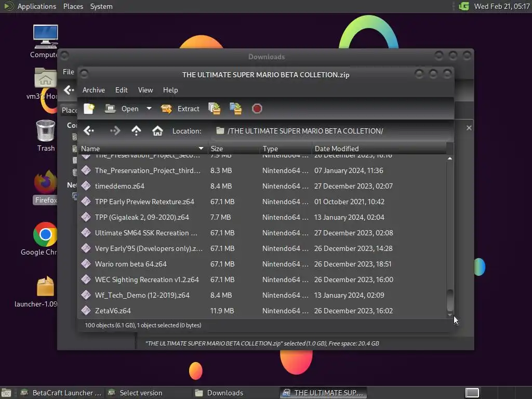Go up one level with the up arrow
Image resolution: width=532 pixels, height=399 pixels.
coord(137,130)
